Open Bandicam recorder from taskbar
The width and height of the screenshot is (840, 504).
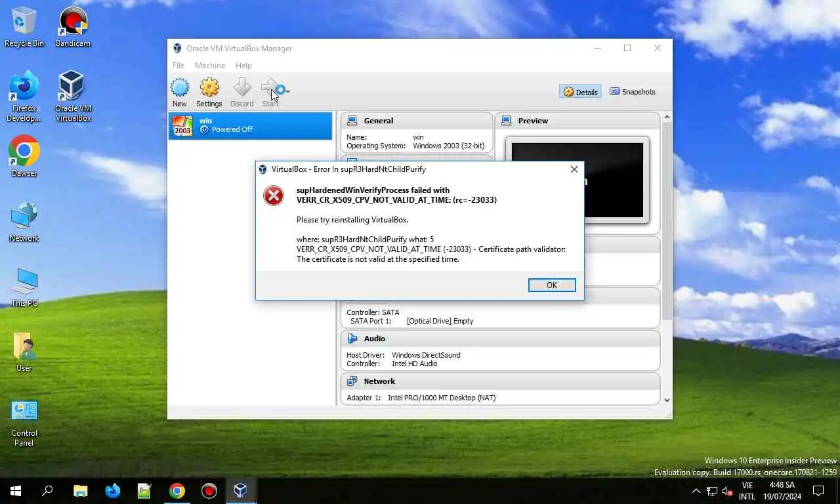[209, 491]
